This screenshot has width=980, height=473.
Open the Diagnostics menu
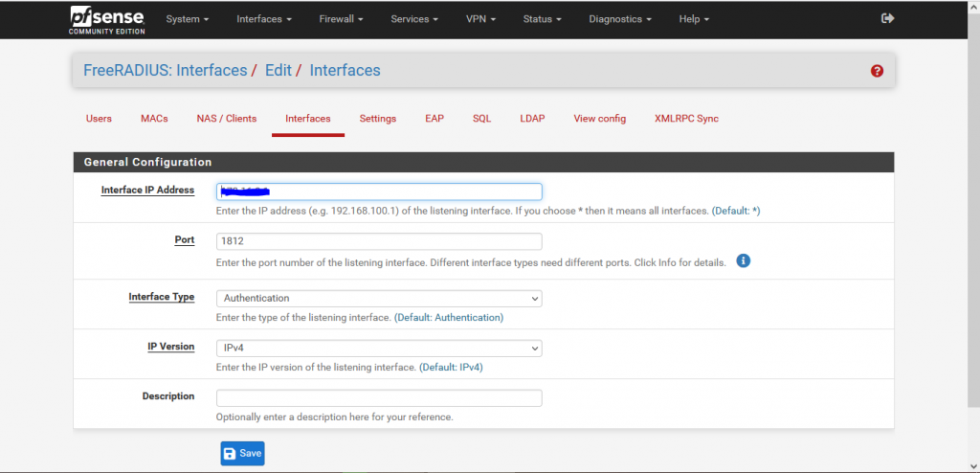coord(620,19)
